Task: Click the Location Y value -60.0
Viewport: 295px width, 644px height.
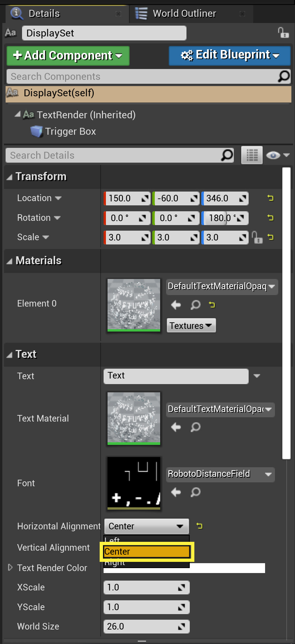Action: click(176, 198)
